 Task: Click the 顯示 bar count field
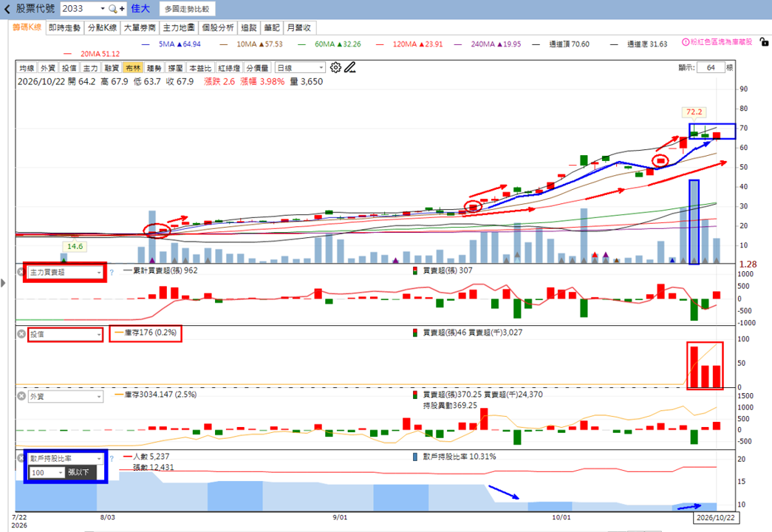pos(711,67)
